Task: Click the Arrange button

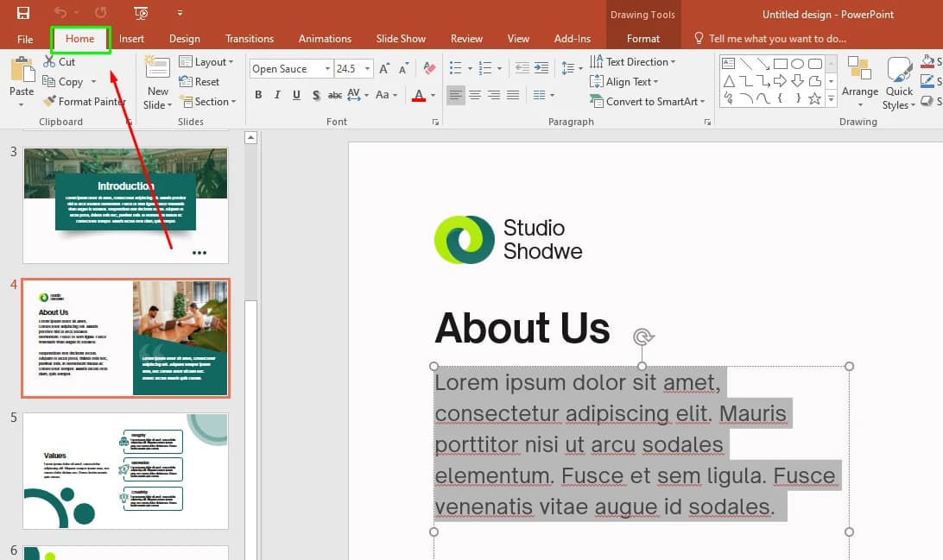Action: click(x=859, y=82)
